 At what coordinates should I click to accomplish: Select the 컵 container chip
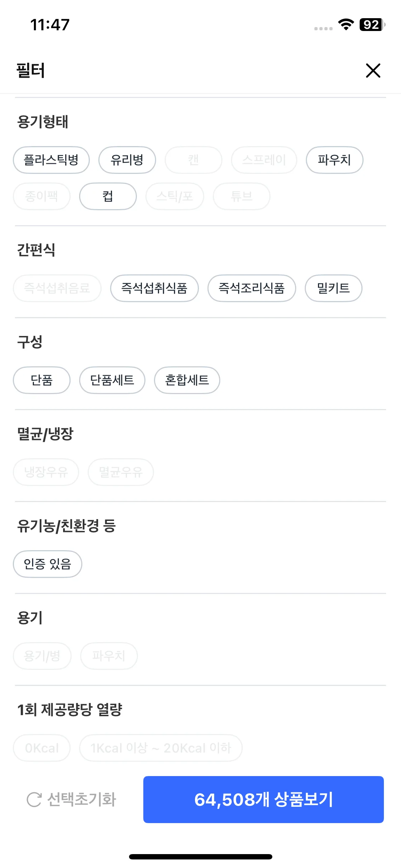(x=108, y=196)
